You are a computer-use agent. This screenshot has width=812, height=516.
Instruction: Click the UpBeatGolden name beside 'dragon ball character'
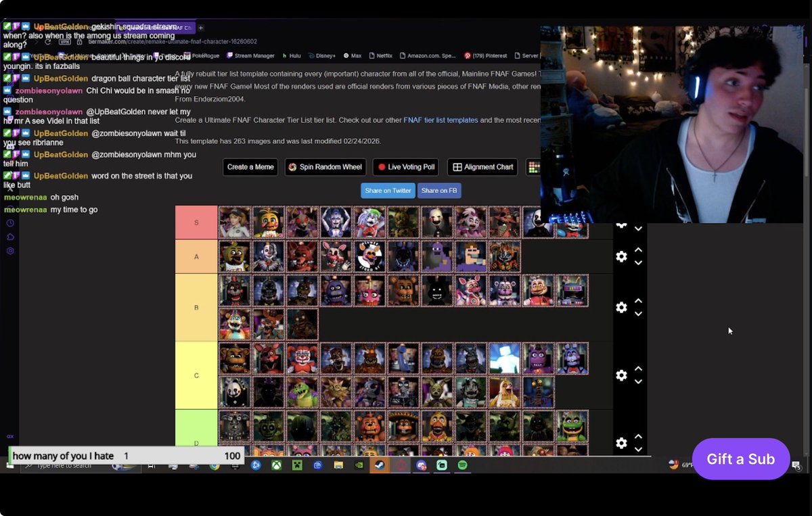(x=61, y=78)
